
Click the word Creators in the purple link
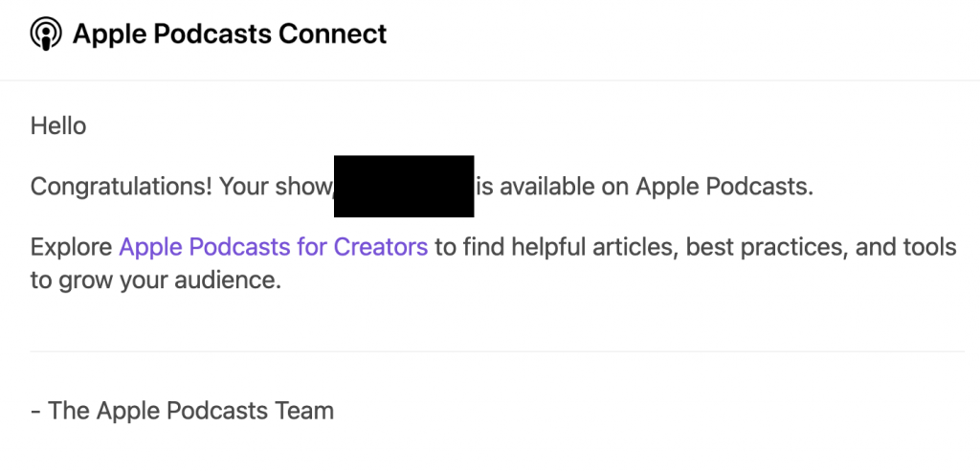(381, 247)
